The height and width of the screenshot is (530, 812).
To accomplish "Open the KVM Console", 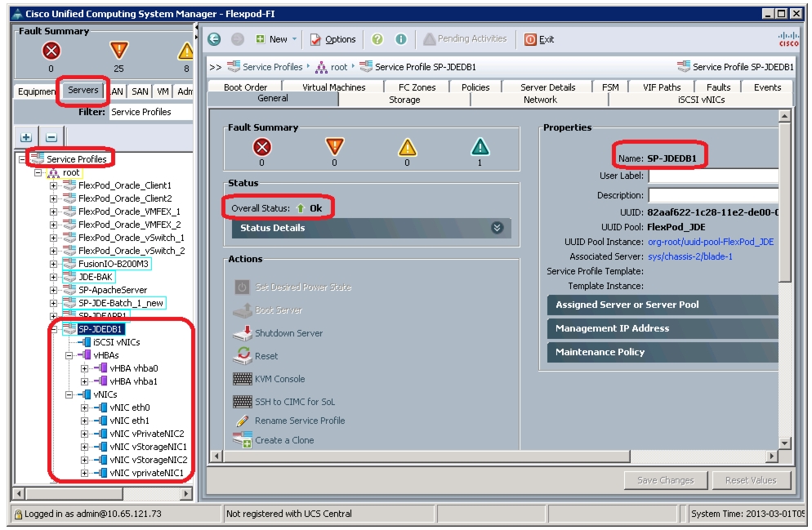I will 270,379.
